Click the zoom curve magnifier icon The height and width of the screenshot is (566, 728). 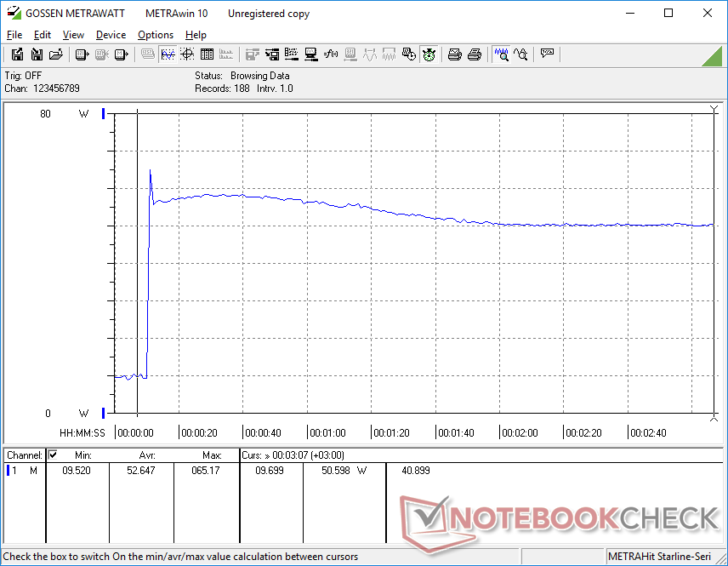[x=520, y=54]
